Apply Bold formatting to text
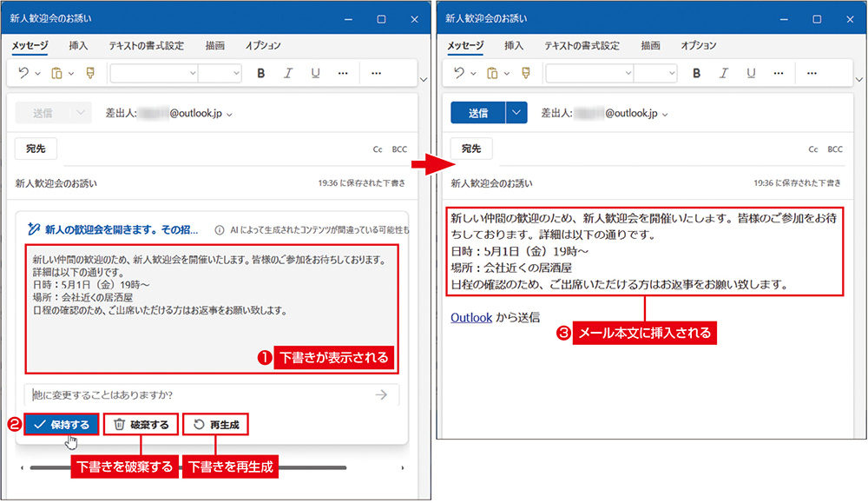Viewport: 868px width, 503px height. [x=260, y=73]
